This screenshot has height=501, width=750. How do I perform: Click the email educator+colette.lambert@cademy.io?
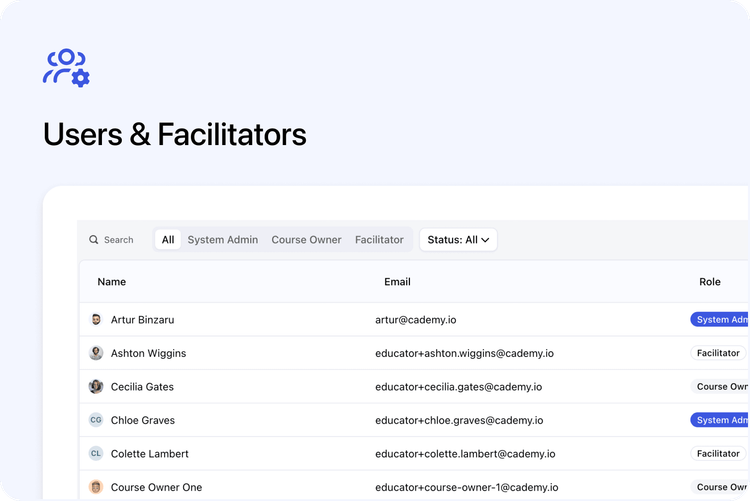pyautogui.click(x=465, y=454)
